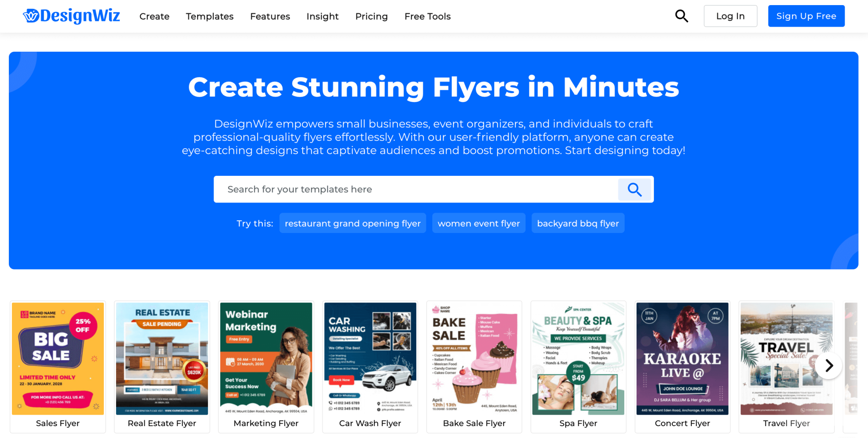Select the 'backyard bbq flyer' suggestion

click(x=578, y=223)
